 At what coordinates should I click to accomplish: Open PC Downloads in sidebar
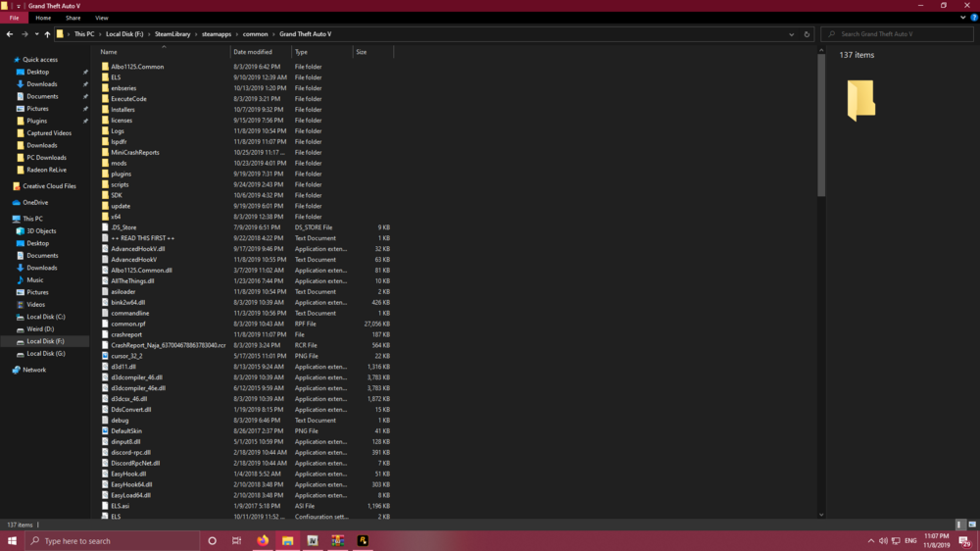(46, 158)
